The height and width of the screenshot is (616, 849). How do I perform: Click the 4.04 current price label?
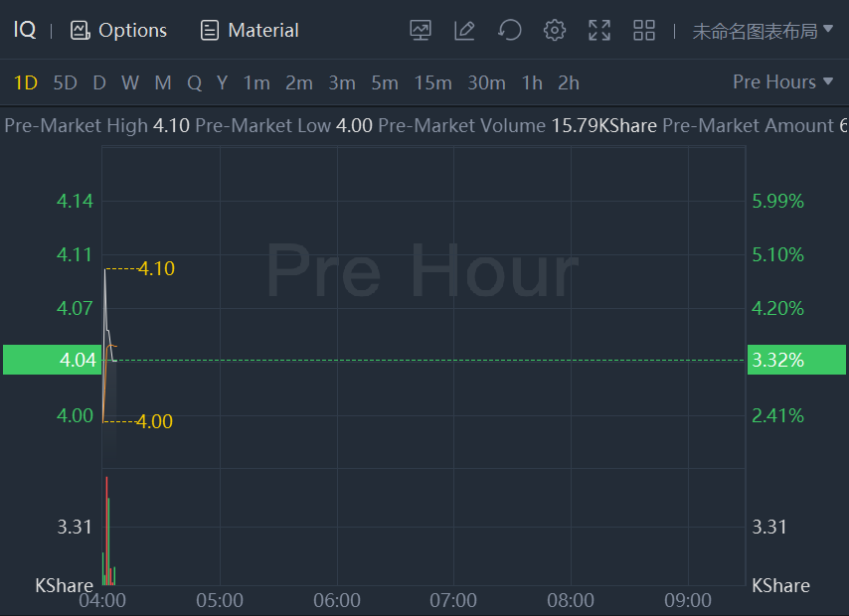(52, 360)
